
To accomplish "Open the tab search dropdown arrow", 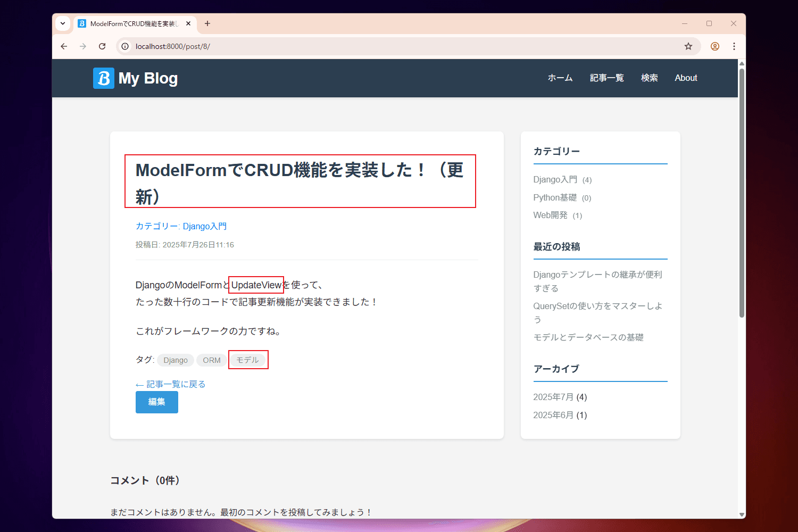I will click(63, 23).
